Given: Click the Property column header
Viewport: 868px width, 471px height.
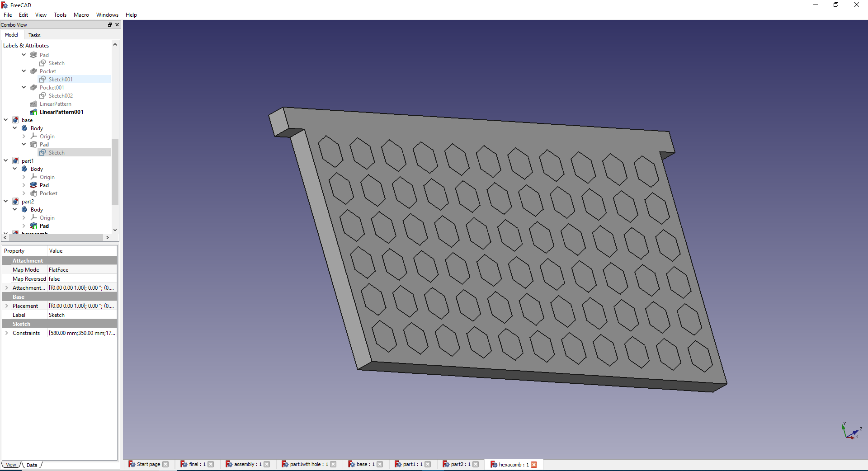Looking at the screenshot, I should pyautogui.click(x=24, y=251).
